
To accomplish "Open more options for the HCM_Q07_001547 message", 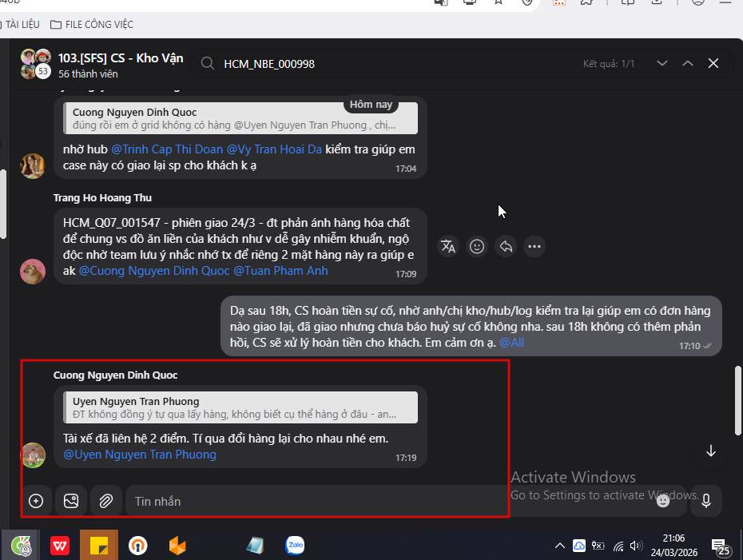I will tap(534, 246).
